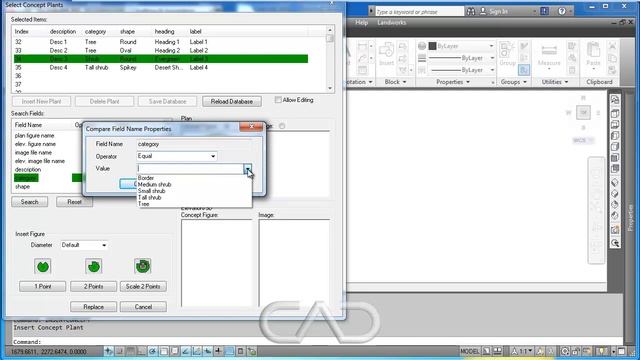Click the 1 Point insert figure icon
This screenshot has width=640, height=360.
[42, 267]
